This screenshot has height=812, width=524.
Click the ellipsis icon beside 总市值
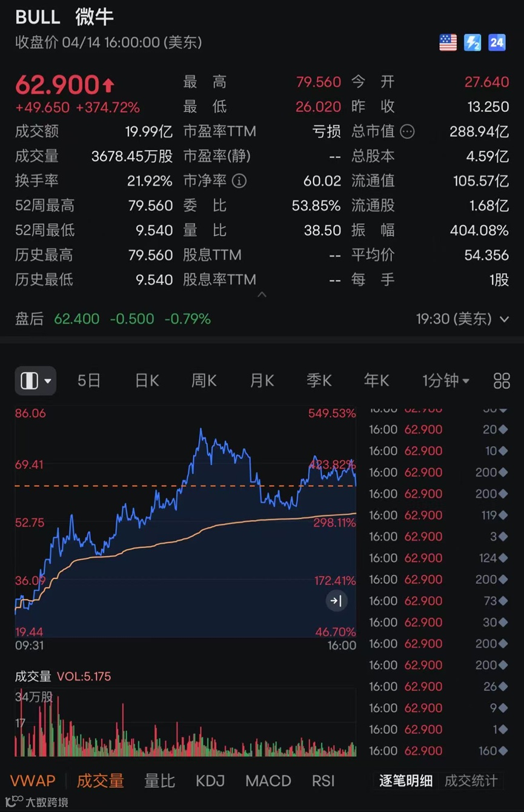[x=406, y=131]
